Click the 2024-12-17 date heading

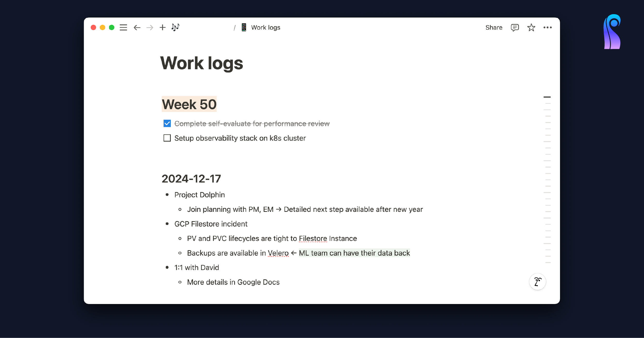[191, 179]
